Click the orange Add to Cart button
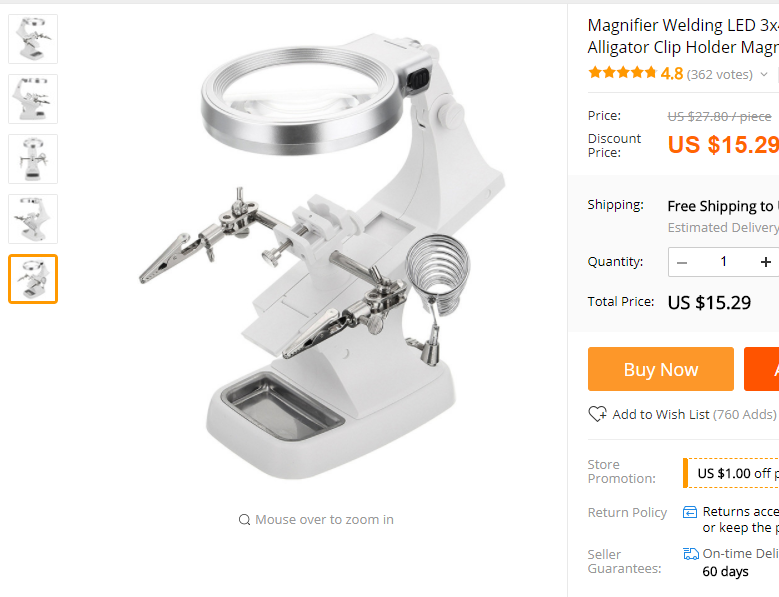779x597 pixels. (x=762, y=369)
